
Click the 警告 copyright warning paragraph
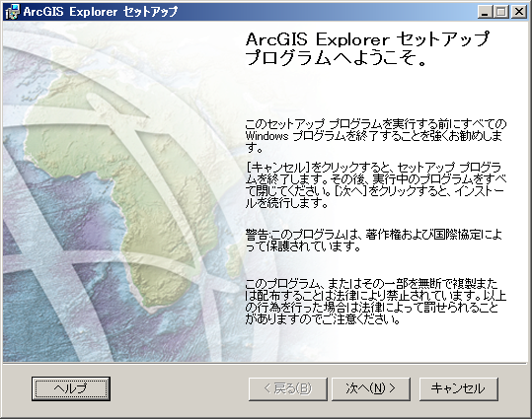pos(373,241)
